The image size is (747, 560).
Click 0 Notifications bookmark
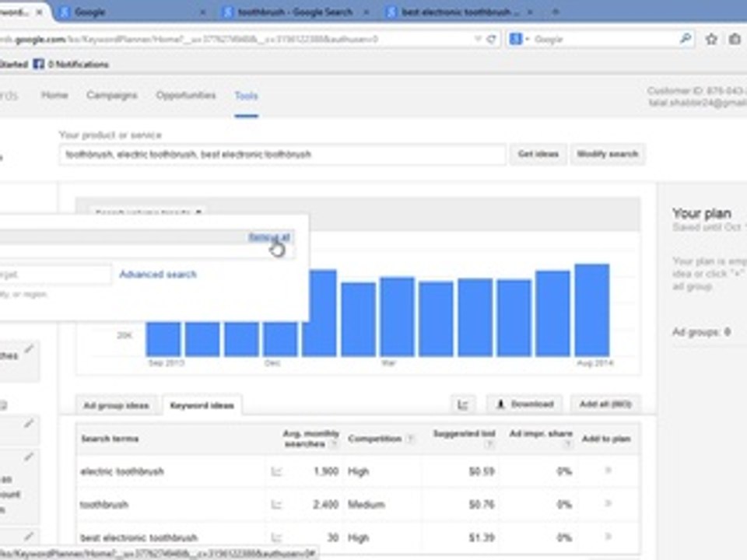click(x=78, y=65)
